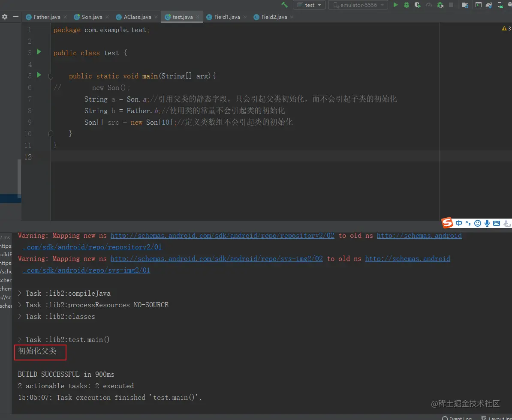Click fold end marker at line 10
Screen dimensions: 512x420
click(x=51, y=133)
